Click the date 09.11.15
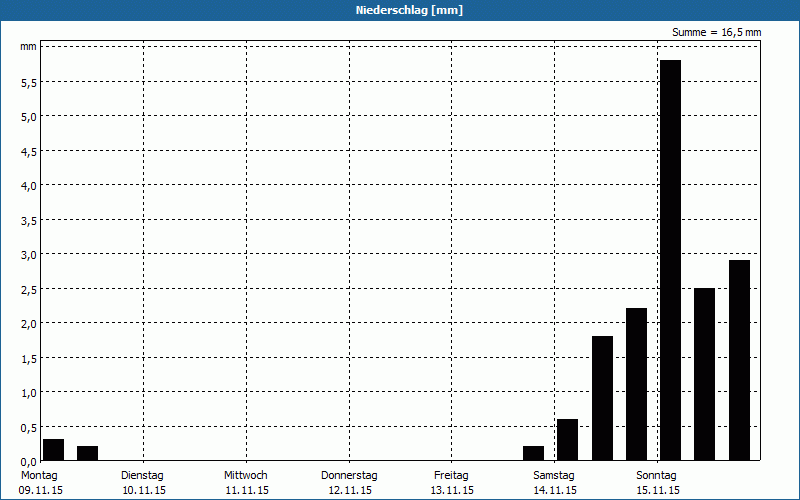The width and height of the screenshot is (800, 500). click(41, 491)
